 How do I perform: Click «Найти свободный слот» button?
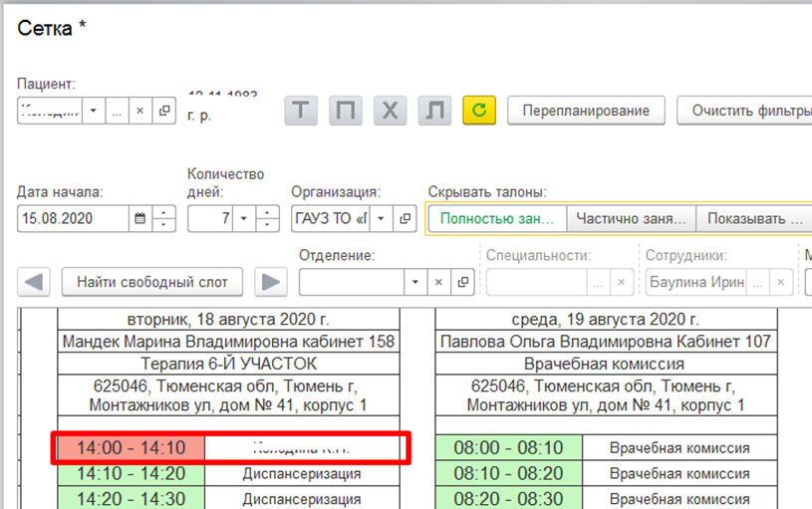[152, 282]
